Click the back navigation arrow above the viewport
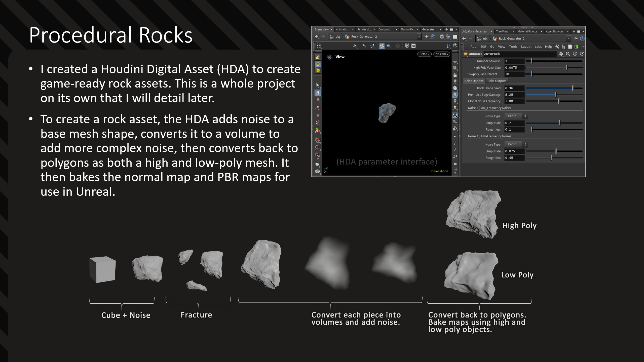This screenshot has height=362, width=644. click(x=317, y=36)
